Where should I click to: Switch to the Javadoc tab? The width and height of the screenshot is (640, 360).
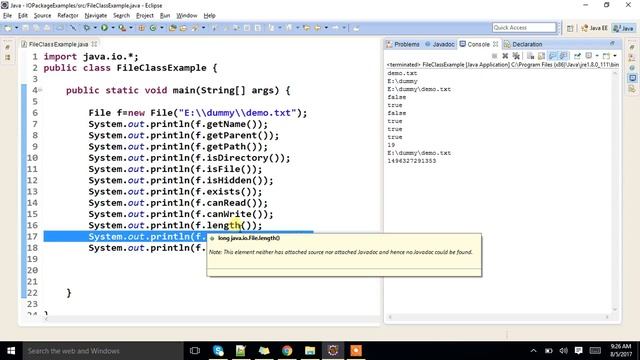coord(440,44)
